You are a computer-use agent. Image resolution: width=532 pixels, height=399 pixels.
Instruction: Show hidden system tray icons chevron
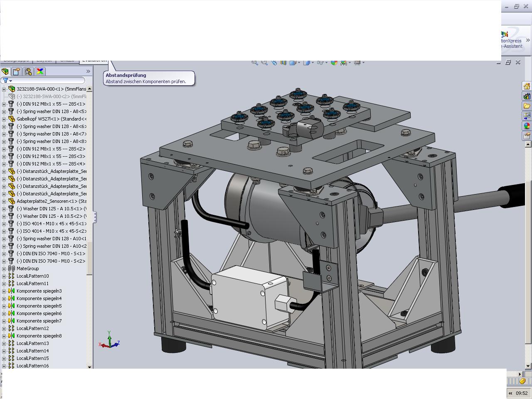(x=510, y=393)
